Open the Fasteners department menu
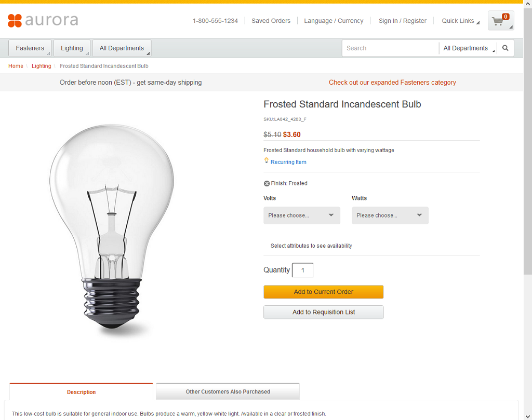This screenshot has width=532, height=420. click(30, 48)
